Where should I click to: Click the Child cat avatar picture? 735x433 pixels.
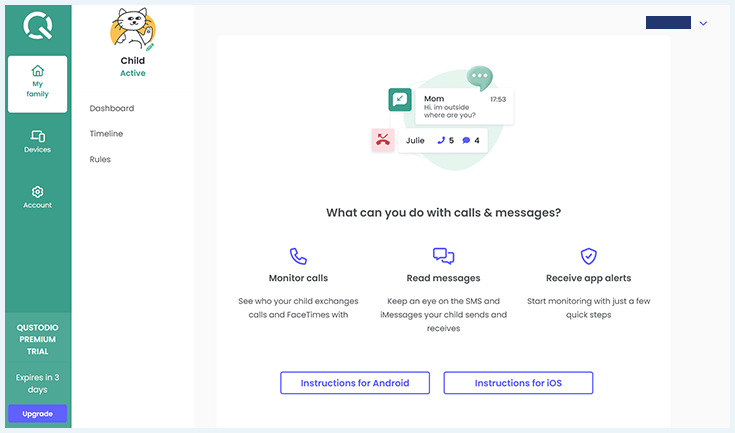click(133, 29)
